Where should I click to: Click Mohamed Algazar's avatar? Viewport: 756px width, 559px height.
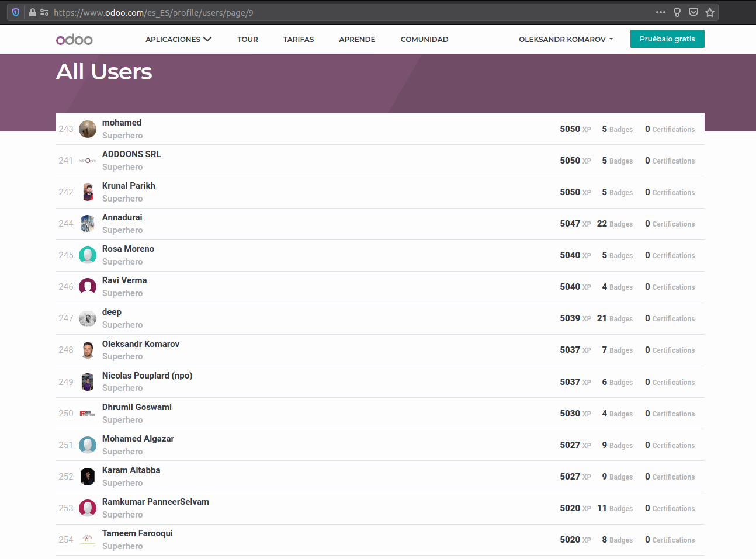point(88,445)
